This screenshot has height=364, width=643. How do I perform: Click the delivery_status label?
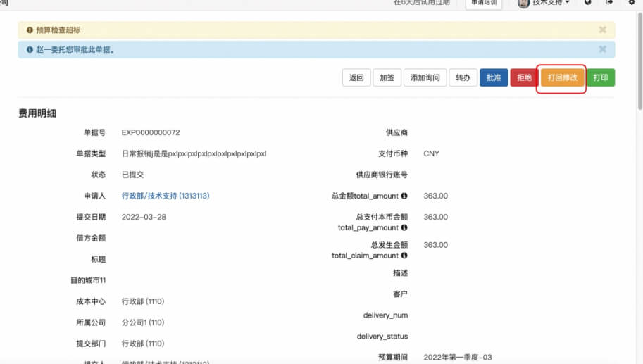pyautogui.click(x=382, y=336)
